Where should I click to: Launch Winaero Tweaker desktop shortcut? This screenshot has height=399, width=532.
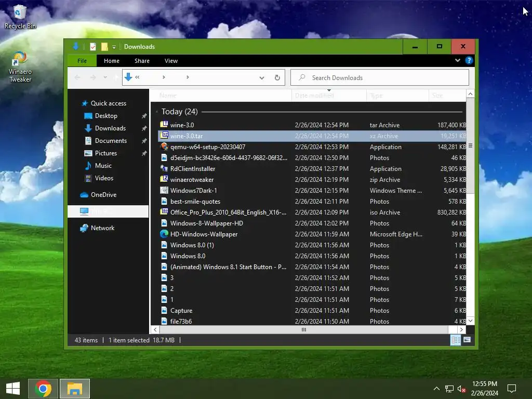coord(20,66)
